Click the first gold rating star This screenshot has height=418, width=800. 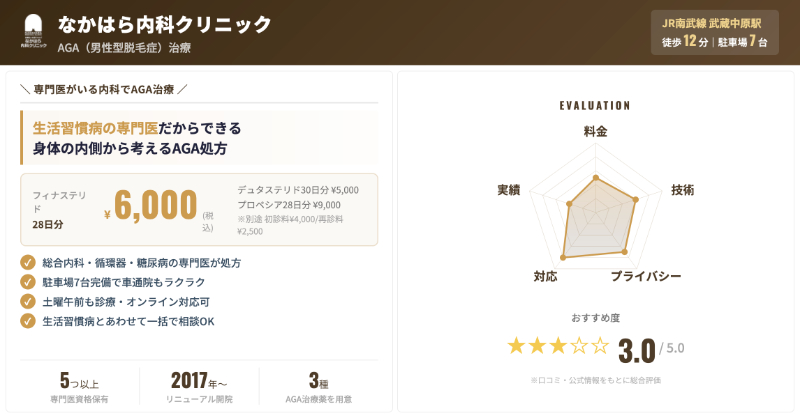[516, 346]
